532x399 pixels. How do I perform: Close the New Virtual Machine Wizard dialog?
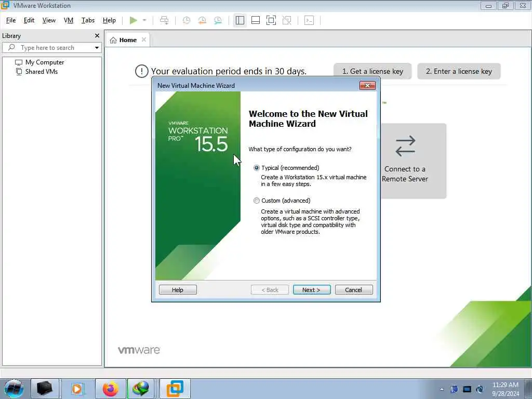367,86
